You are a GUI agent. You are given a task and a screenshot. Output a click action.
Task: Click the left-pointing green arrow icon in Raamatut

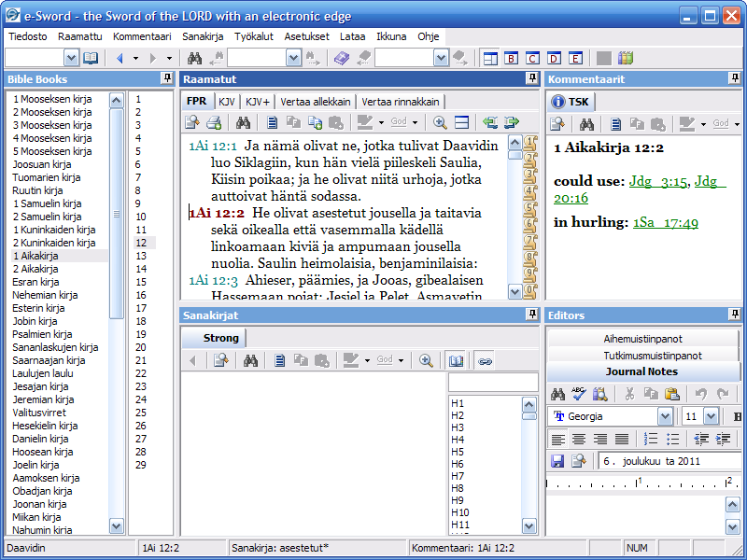point(490,123)
